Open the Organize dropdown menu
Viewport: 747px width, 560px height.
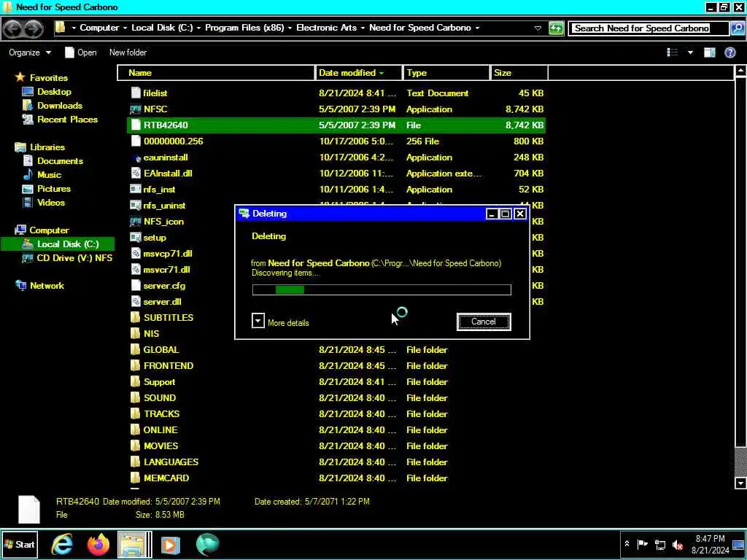click(29, 52)
